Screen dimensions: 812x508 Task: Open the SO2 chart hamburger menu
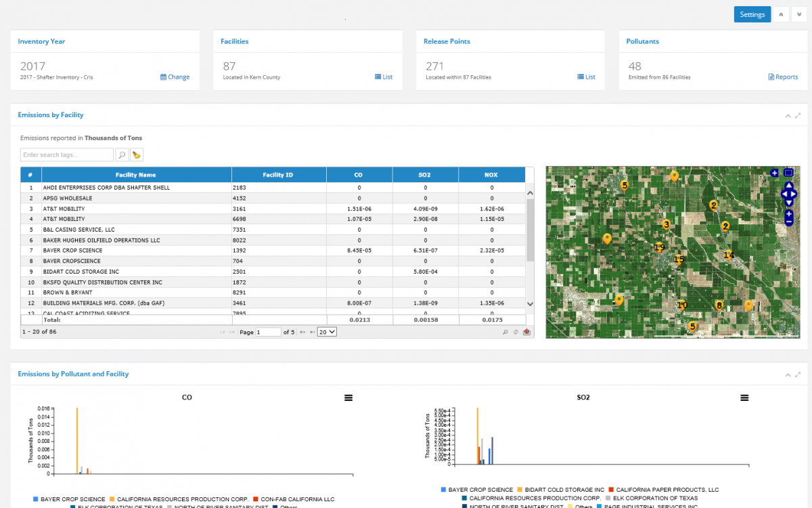(x=744, y=398)
